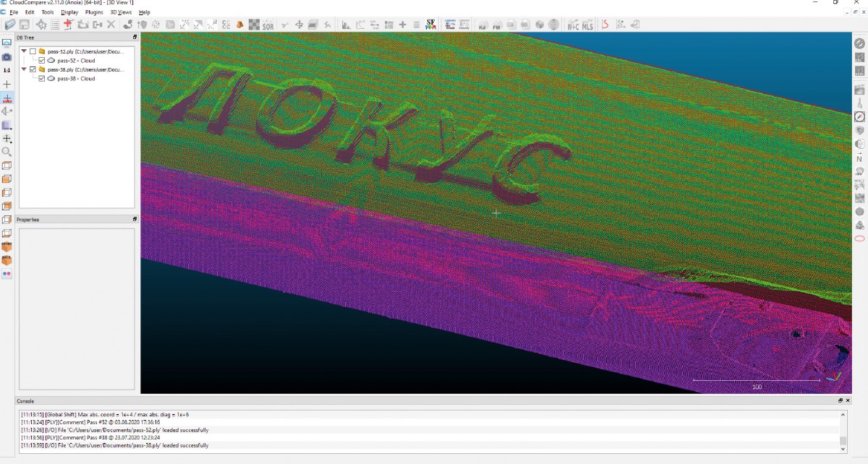This screenshot has height=464, width=868.
Task: Float the Properties panel
Action: [134, 219]
